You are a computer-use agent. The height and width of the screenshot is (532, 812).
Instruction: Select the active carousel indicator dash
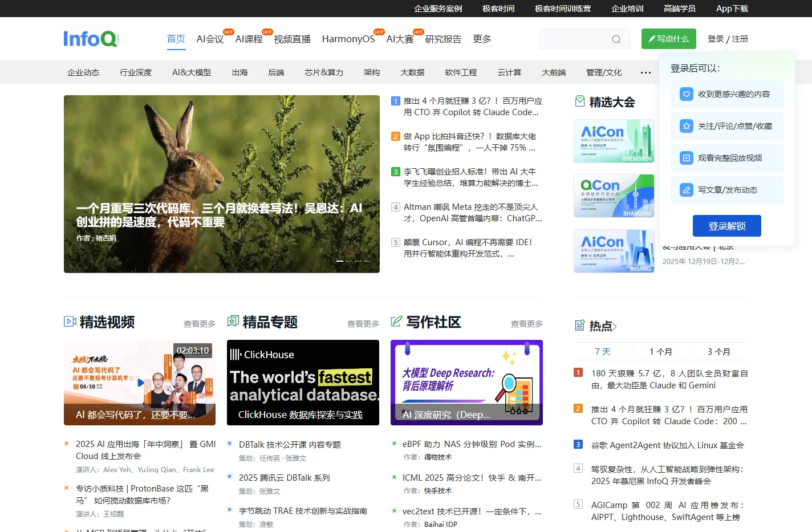pos(340,261)
